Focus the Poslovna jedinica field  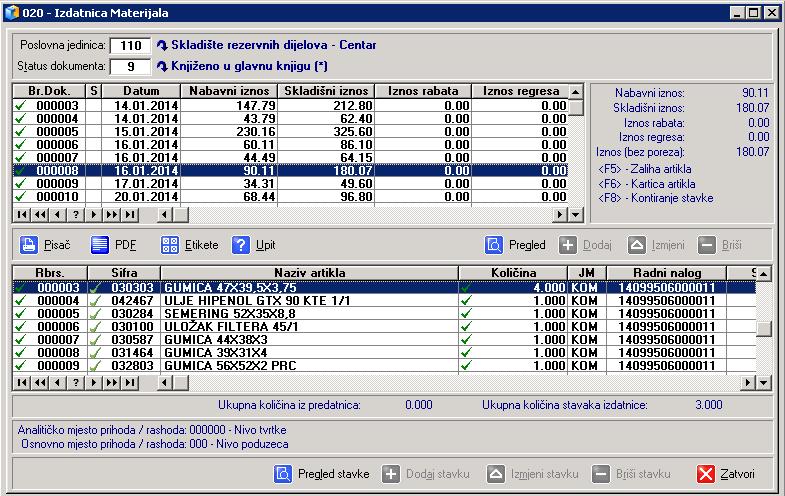pos(130,46)
